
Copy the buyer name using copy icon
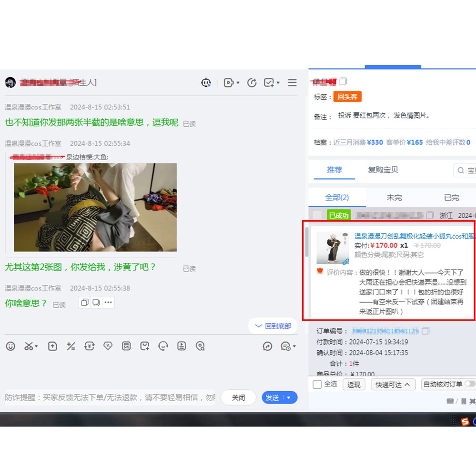(343, 81)
